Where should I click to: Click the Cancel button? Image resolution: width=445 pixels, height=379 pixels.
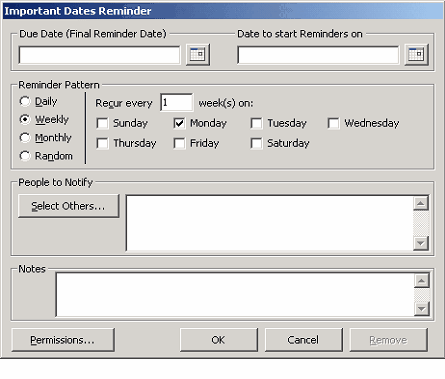[303, 340]
